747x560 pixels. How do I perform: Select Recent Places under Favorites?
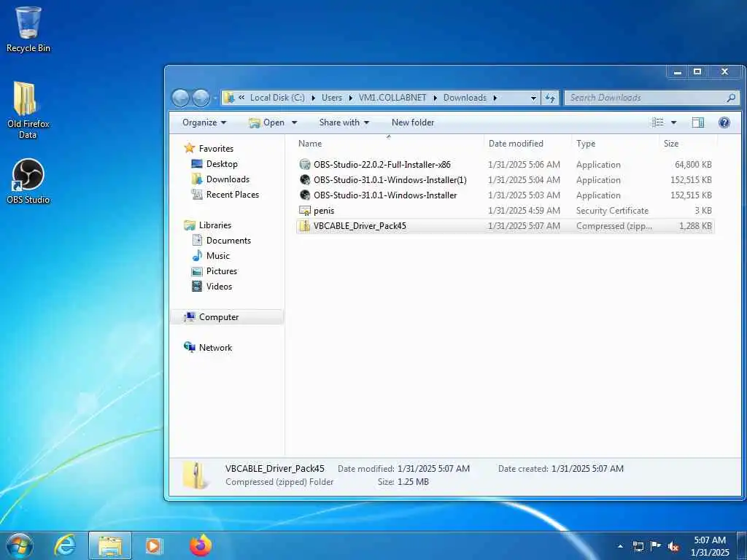(x=233, y=194)
